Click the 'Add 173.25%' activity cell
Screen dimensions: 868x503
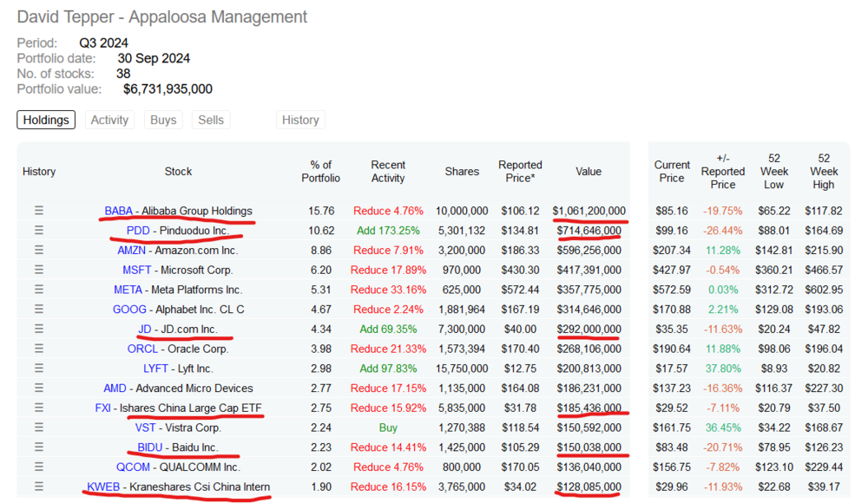tap(388, 231)
